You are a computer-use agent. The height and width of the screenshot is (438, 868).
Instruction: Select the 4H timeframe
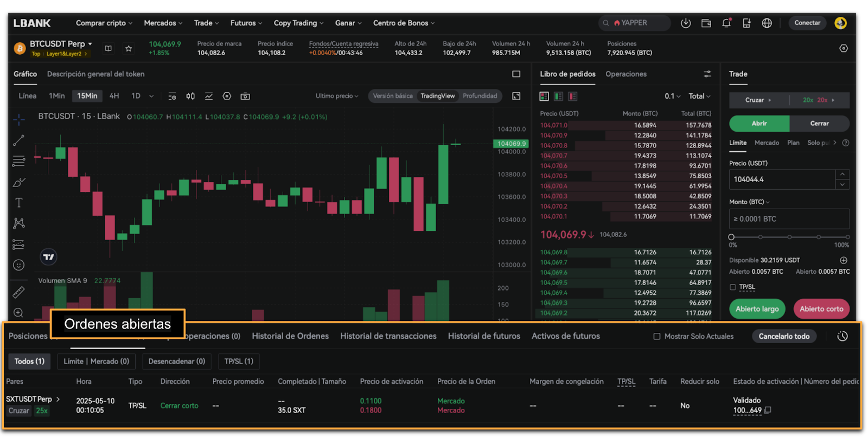(114, 96)
